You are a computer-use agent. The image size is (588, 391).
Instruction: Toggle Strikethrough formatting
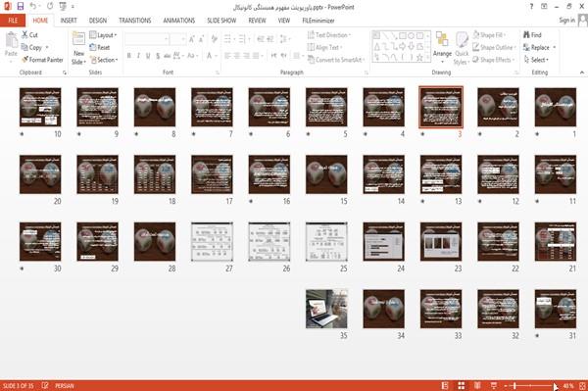pos(168,56)
